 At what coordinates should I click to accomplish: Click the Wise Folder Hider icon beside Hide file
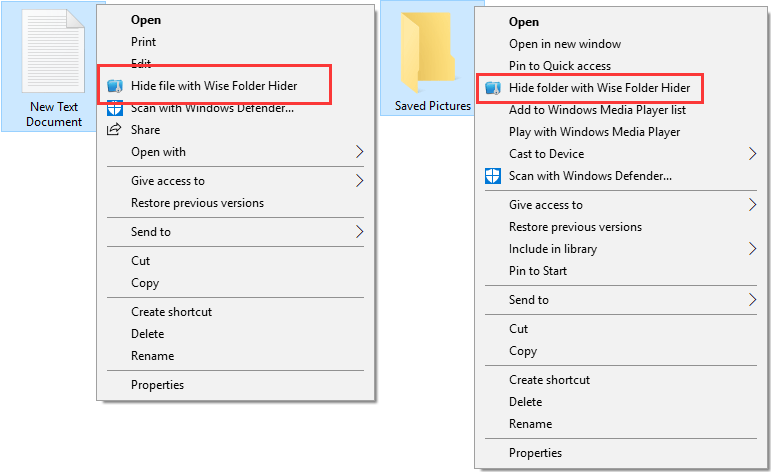(115, 86)
